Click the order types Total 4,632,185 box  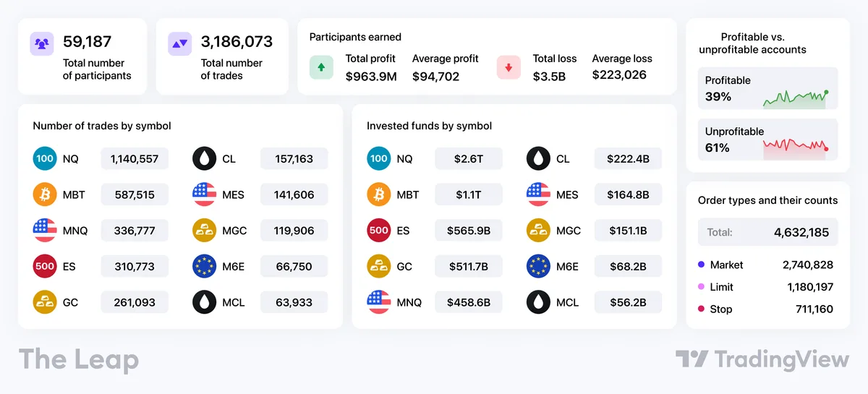pos(767,232)
